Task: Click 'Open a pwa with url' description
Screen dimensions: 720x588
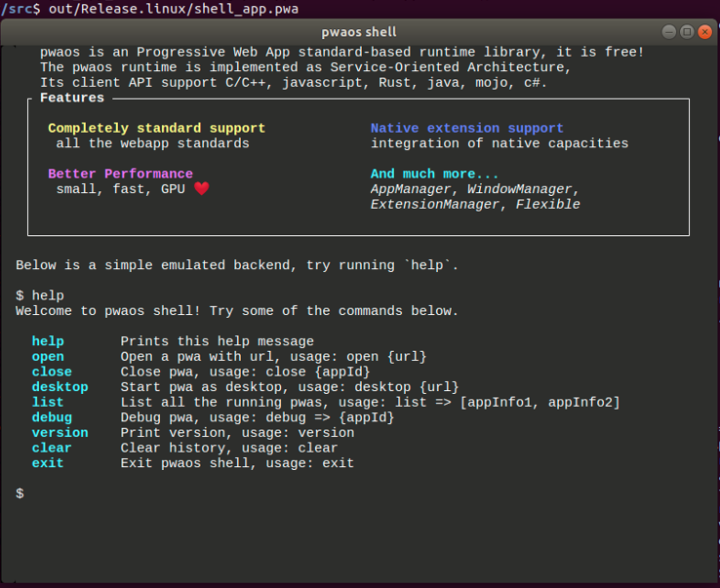Action: [x=273, y=357]
